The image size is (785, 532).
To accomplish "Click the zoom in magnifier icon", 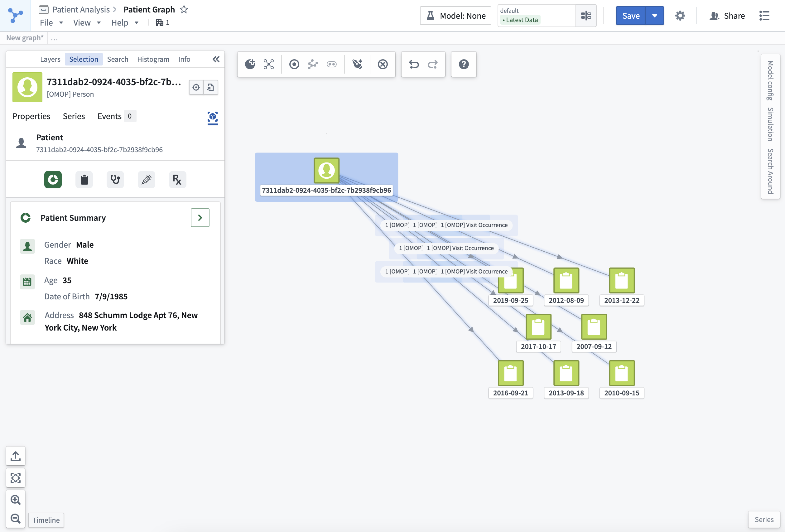I will pyautogui.click(x=16, y=500).
